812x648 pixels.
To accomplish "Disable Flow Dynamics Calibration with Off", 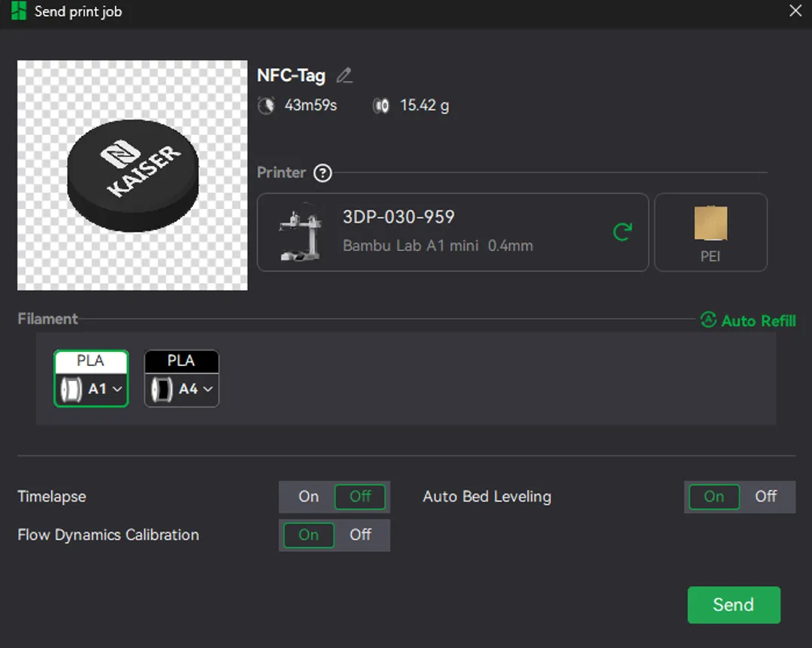I will pyautogui.click(x=360, y=535).
